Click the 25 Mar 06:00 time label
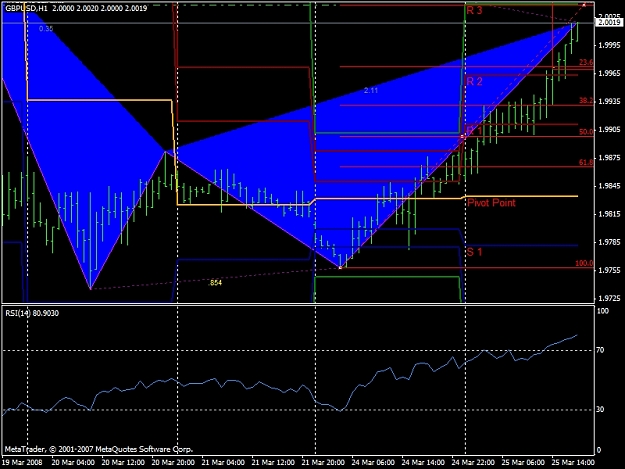The height and width of the screenshot is (469, 625). (x=523, y=462)
